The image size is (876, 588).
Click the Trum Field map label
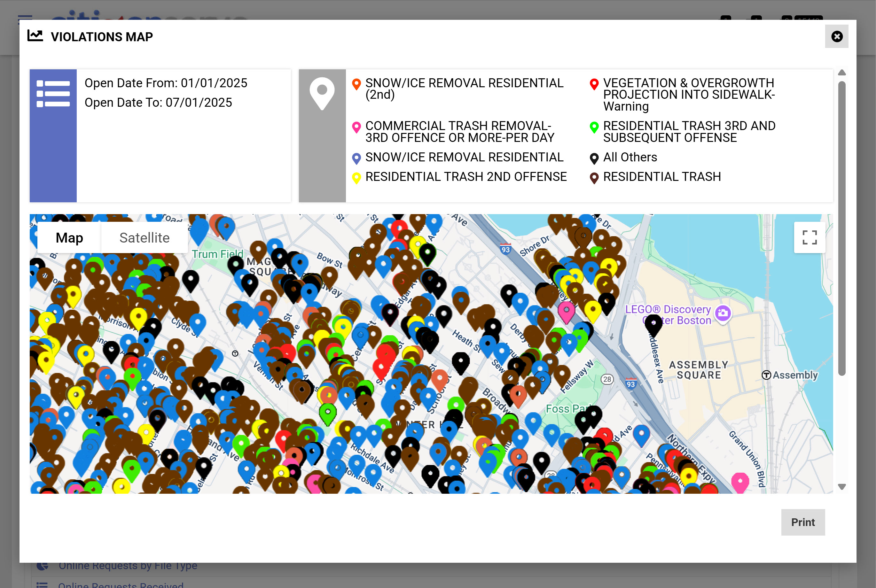[218, 254]
